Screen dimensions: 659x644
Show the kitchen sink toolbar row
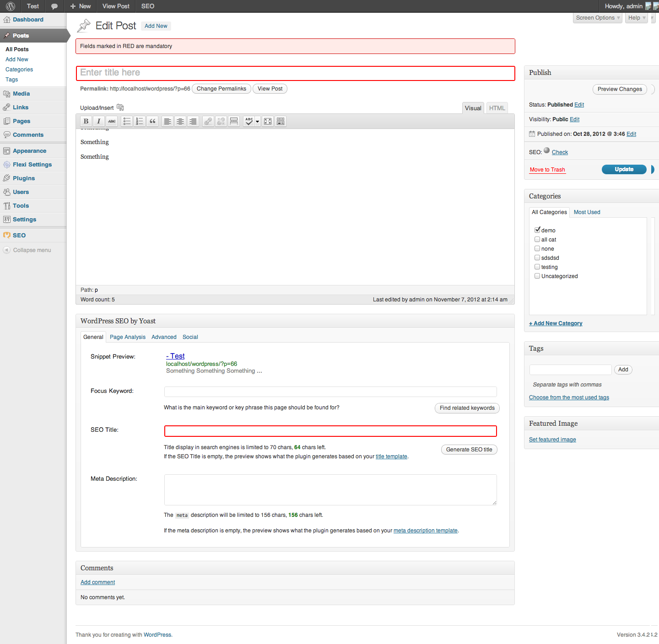coord(281,121)
